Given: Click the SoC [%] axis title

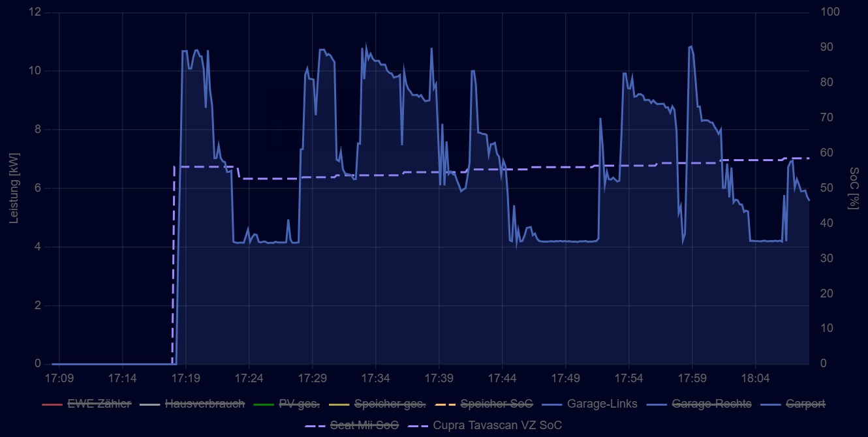Looking at the screenshot, I should [x=854, y=188].
